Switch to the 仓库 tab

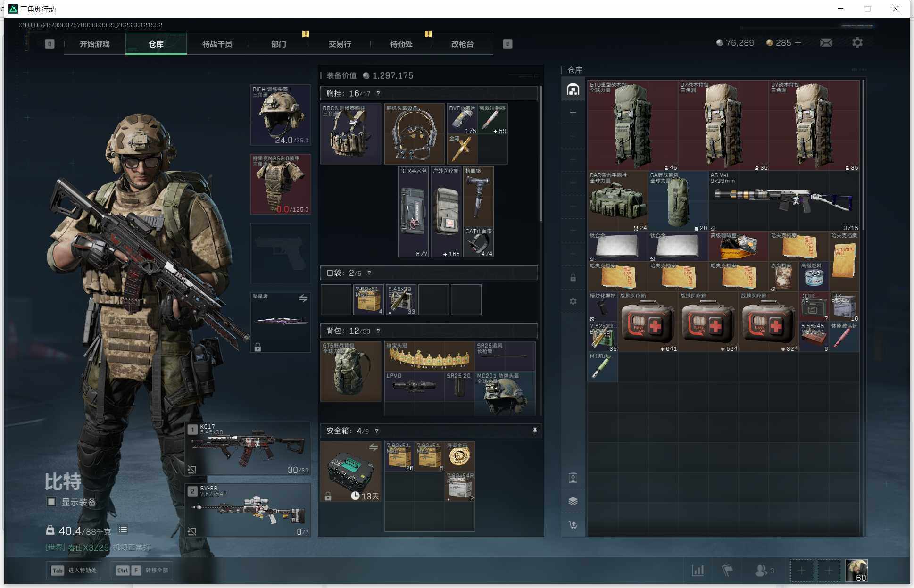(156, 44)
